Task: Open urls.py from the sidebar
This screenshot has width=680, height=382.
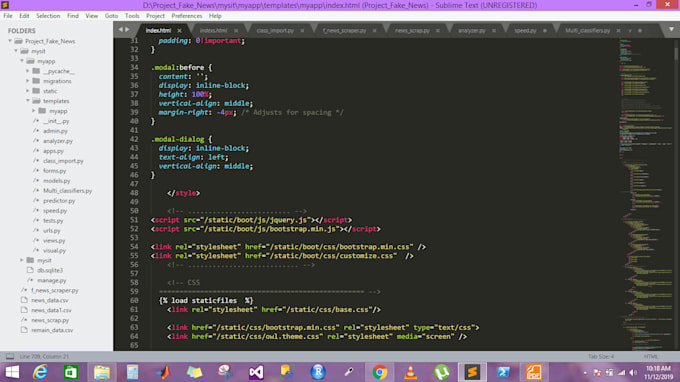Action: click(x=52, y=231)
